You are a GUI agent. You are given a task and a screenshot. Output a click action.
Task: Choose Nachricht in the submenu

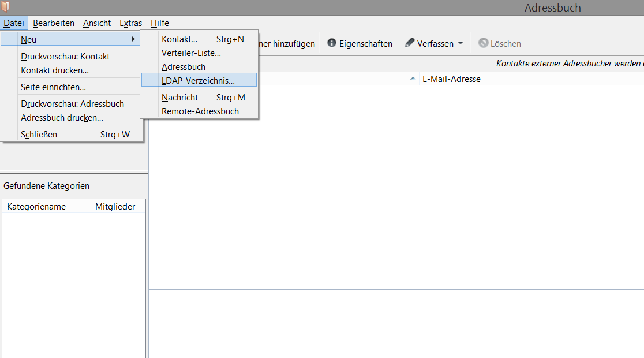tap(180, 98)
